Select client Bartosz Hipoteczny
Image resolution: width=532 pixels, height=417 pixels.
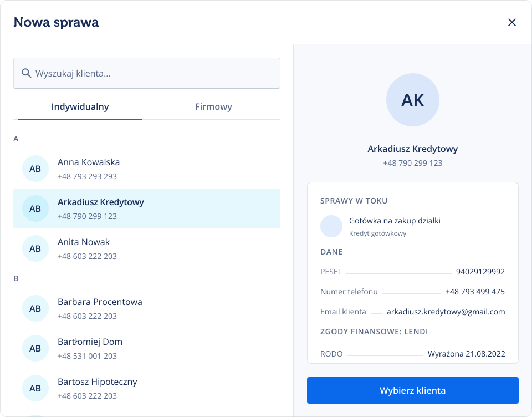[x=146, y=388]
